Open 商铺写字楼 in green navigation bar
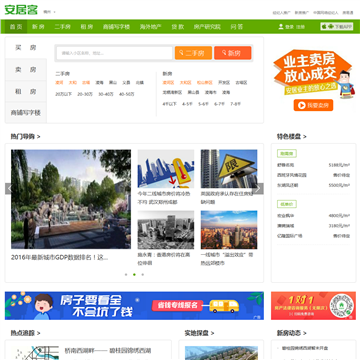 [116, 27]
